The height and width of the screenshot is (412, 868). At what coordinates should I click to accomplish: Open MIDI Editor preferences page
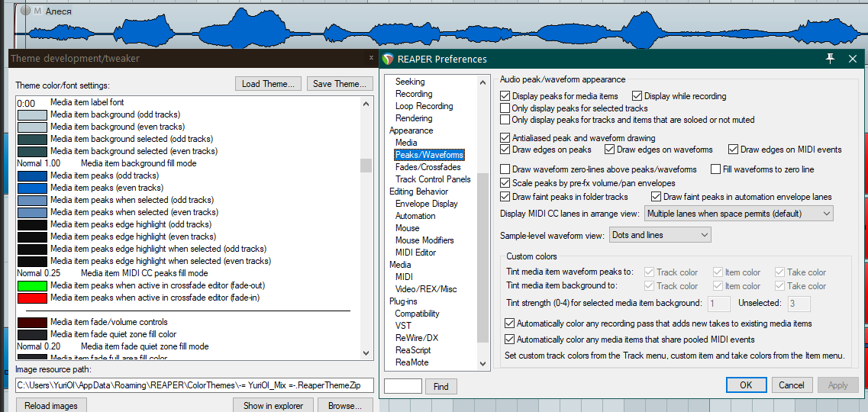pos(416,253)
